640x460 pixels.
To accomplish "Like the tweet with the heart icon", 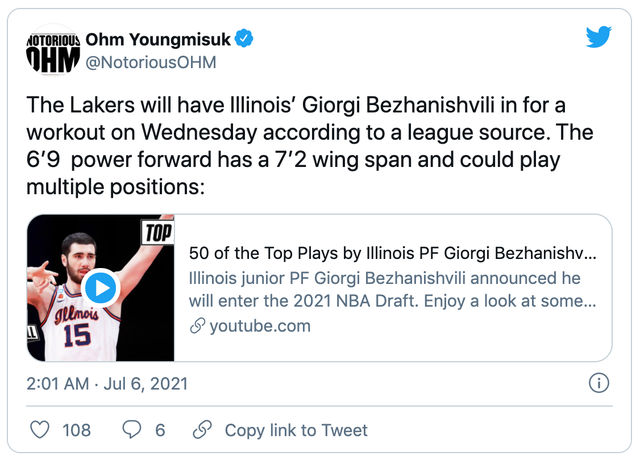I will click(x=40, y=430).
